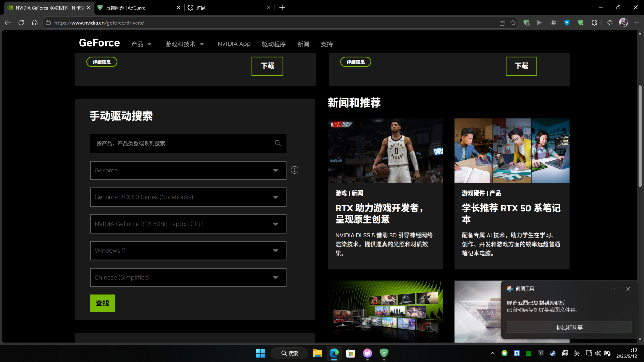Image resolution: width=644 pixels, height=362 pixels.
Task: Open article 学长推荐 RTX 50 系笔记本
Action: [x=511, y=214]
